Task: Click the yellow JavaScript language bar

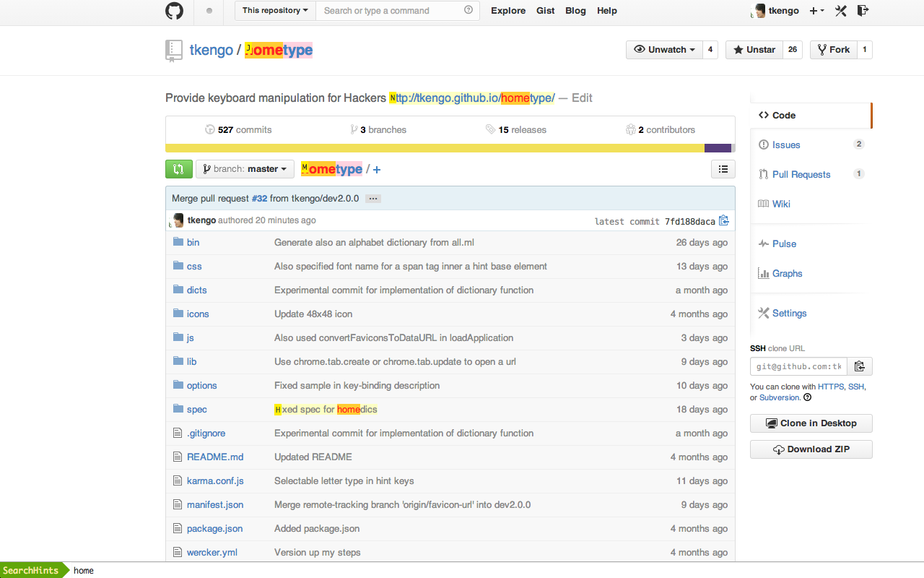Action: coord(435,148)
